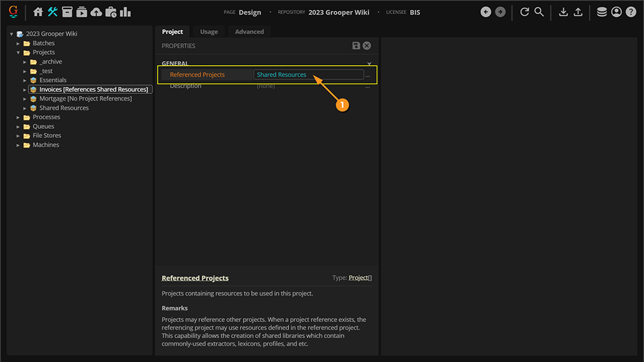Open ellipsis editor for Referenced Projects

[x=368, y=75]
